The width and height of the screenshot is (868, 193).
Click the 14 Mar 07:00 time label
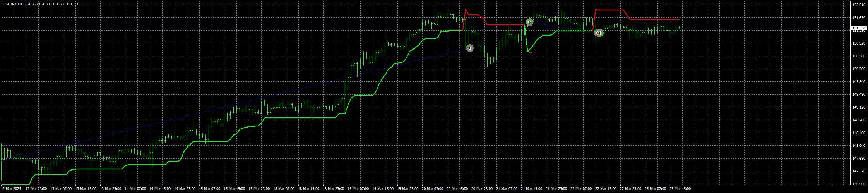[135, 189]
